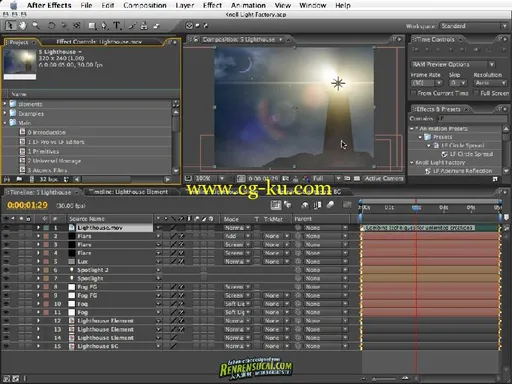Click the timeline zoom slider at bottom
The width and height of the screenshot is (512, 384).
pyautogui.click(x=384, y=379)
